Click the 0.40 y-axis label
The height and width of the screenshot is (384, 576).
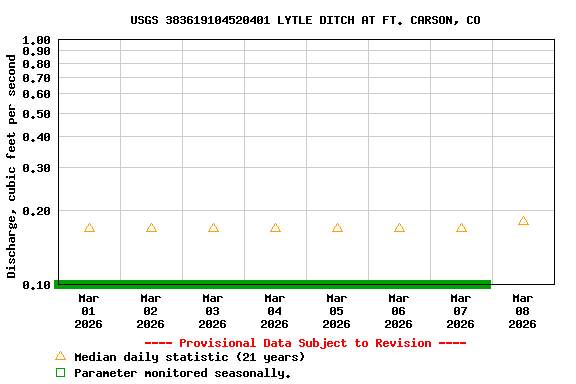pos(36,137)
